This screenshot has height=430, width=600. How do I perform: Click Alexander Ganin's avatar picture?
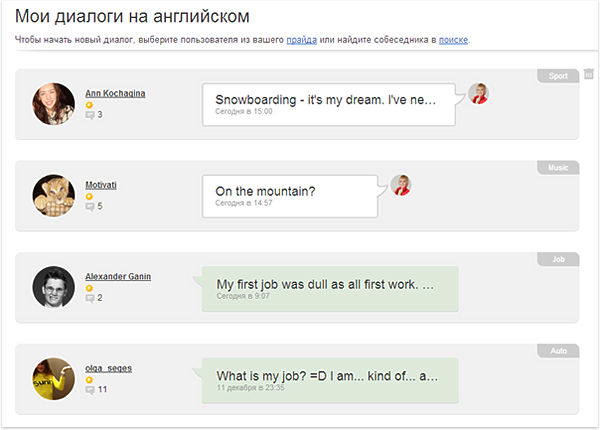(54, 288)
